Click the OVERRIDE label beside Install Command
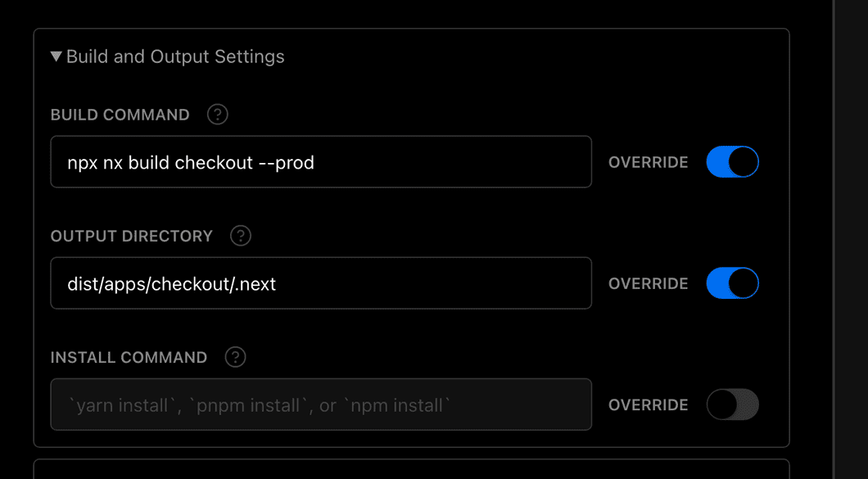The height and width of the screenshot is (479, 868). [648, 404]
